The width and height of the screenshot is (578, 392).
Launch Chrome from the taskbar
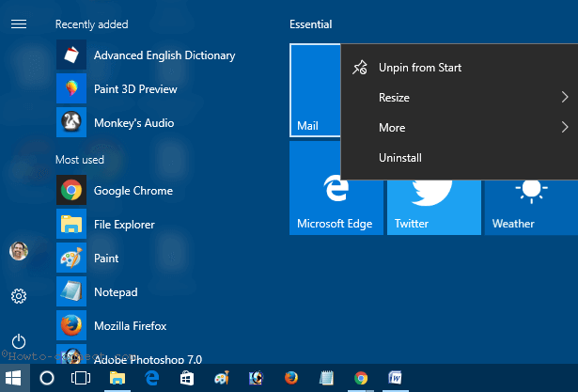click(x=361, y=378)
